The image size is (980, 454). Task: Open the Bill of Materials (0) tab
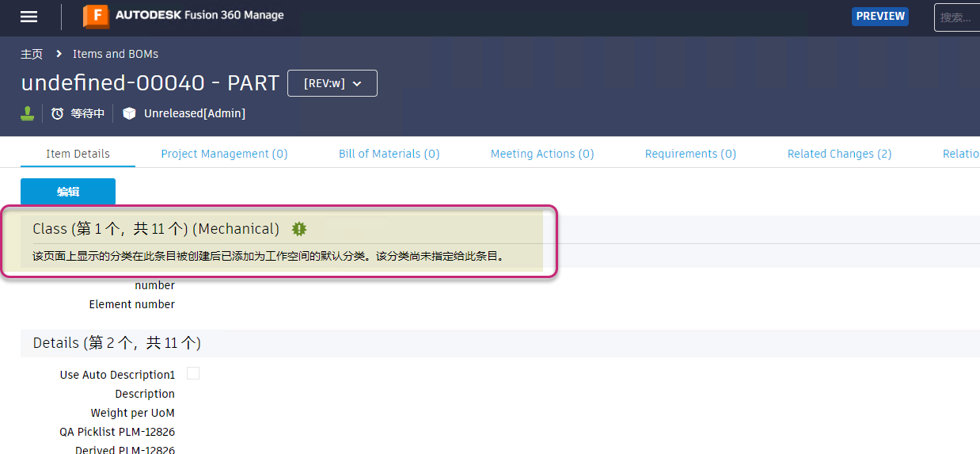(389, 154)
